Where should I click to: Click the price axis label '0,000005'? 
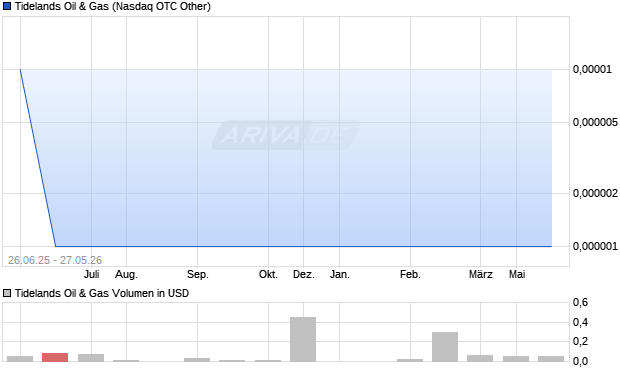click(x=595, y=122)
